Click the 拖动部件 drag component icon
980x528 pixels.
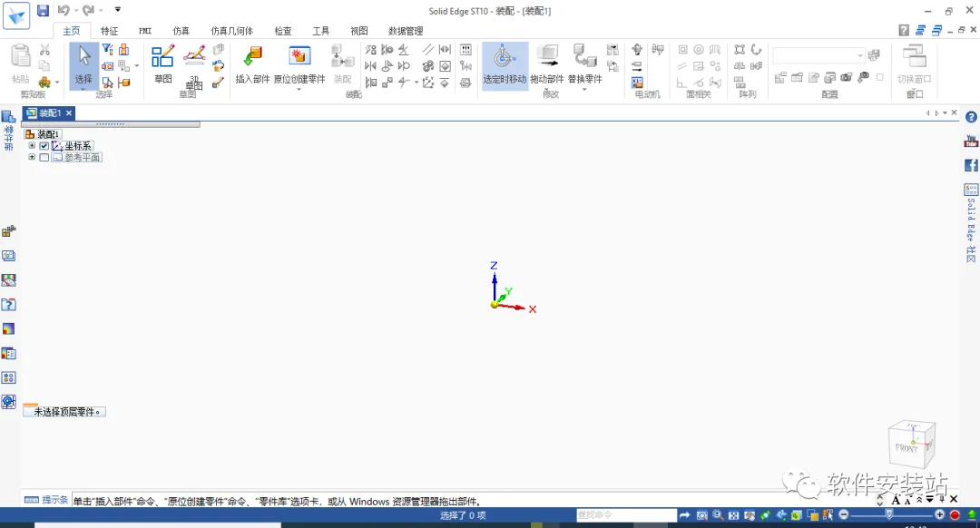tap(547, 57)
